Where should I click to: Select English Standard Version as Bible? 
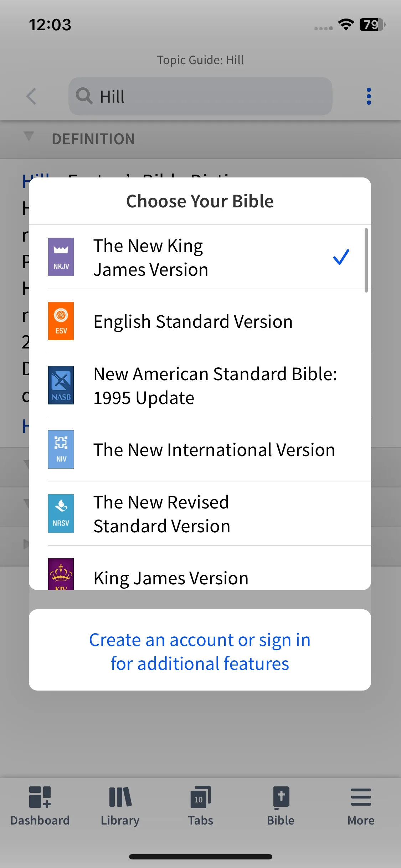click(200, 321)
